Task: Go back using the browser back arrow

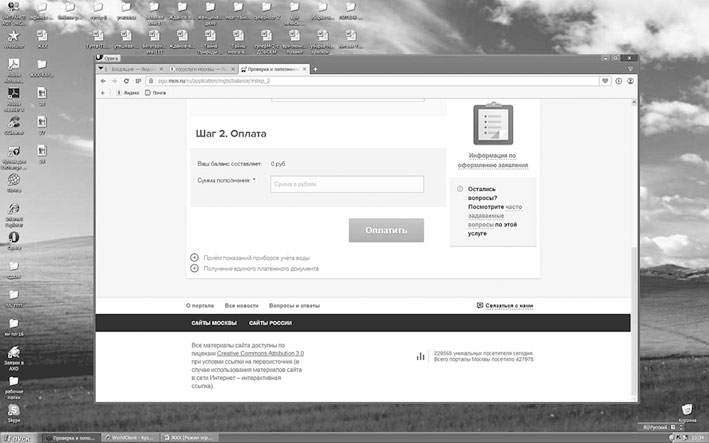Action: coord(103,81)
